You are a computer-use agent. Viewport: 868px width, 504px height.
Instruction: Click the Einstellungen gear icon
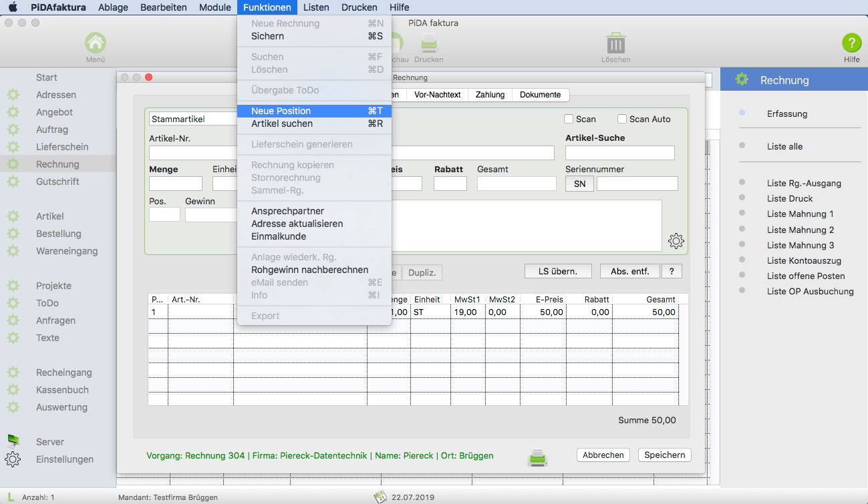13,459
